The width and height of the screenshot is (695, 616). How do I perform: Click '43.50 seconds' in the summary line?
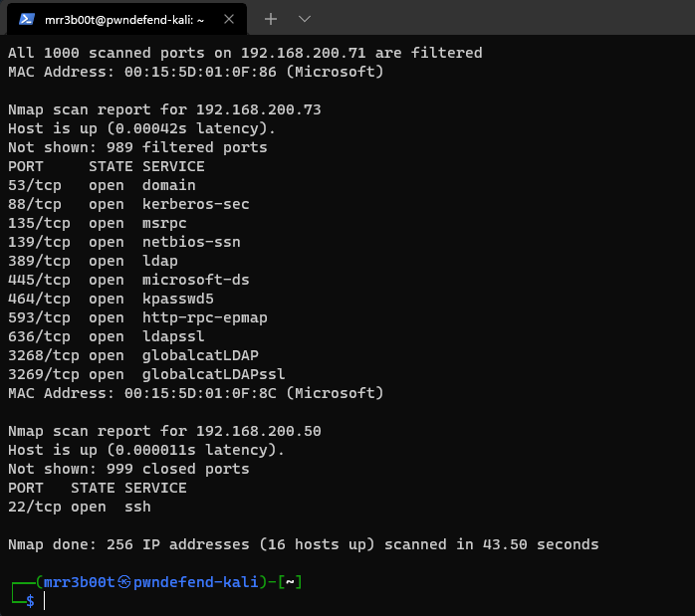tap(541, 544)
